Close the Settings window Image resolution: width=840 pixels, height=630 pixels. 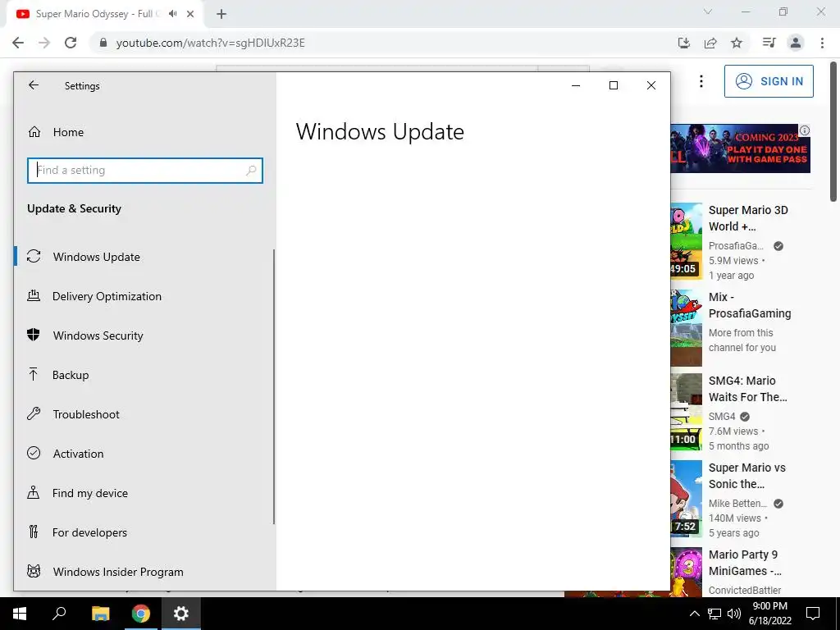pos(651,85)
